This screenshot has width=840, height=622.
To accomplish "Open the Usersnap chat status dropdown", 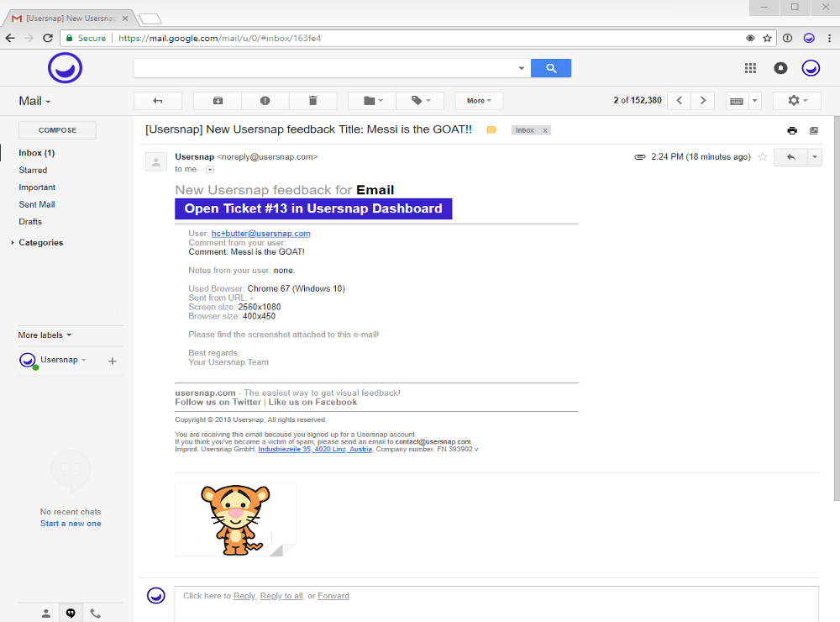I will click(x=83, y=360).
